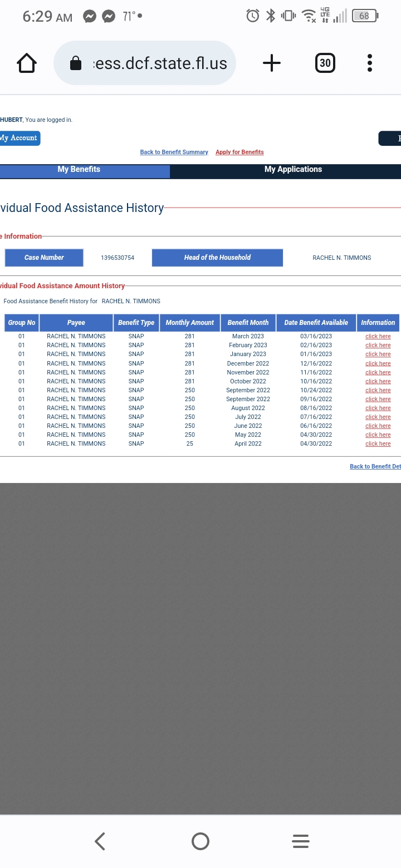Open click here for November 2022

(x=378, y=372)
